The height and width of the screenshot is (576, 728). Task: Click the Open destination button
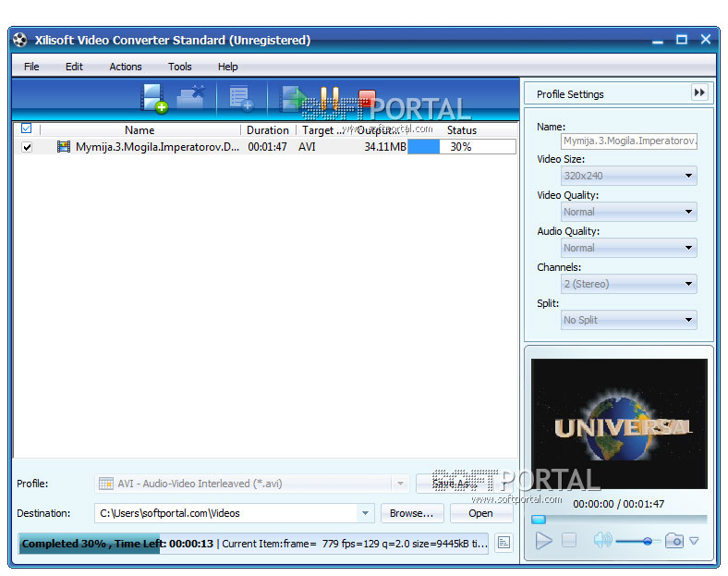click(x=481, y=513)
